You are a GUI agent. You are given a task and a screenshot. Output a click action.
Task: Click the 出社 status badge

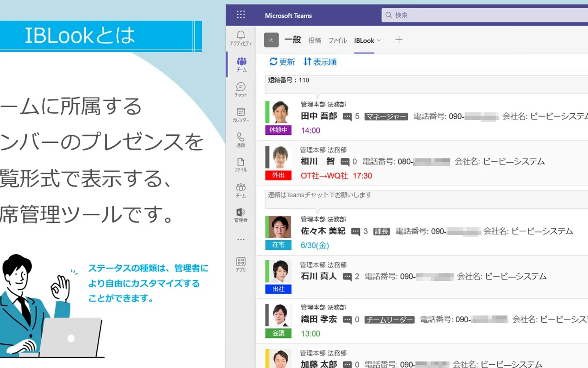click(278, 289)
